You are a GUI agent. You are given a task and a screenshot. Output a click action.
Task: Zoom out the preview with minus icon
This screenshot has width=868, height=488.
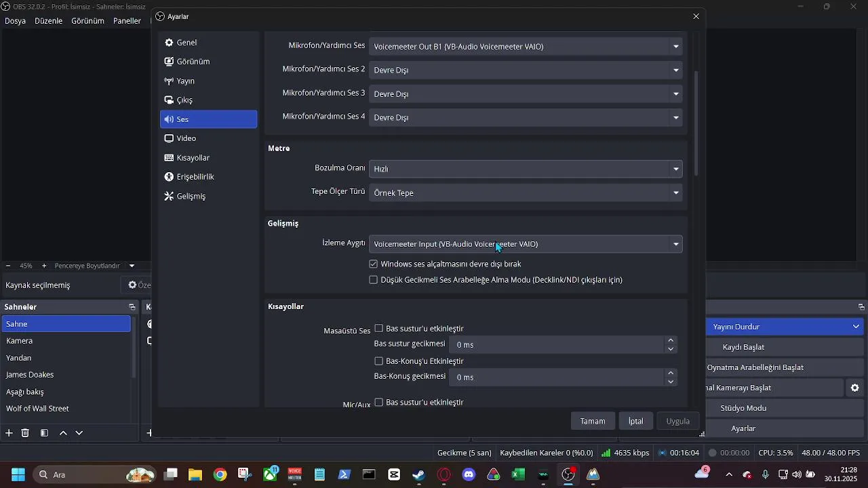pyautogui.click(x=8, y=266)
